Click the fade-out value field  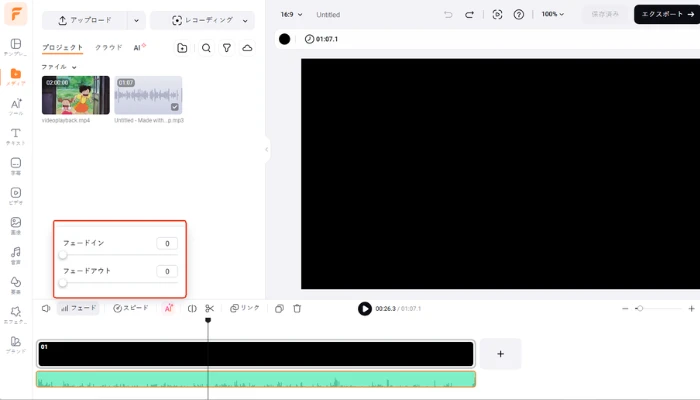click(x=167, y=271)
